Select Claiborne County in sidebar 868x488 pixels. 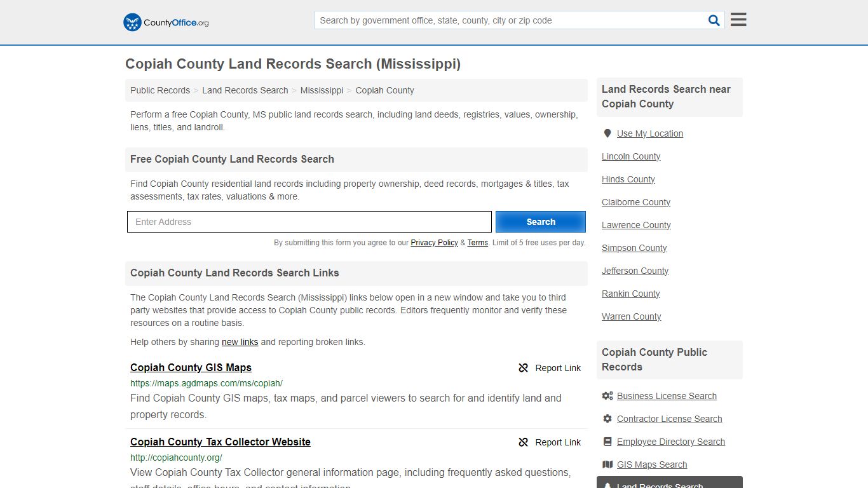(x=636, y=202)
